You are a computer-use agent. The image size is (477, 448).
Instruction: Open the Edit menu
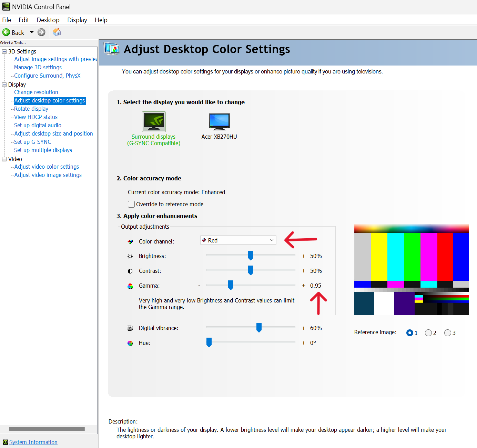23,20
